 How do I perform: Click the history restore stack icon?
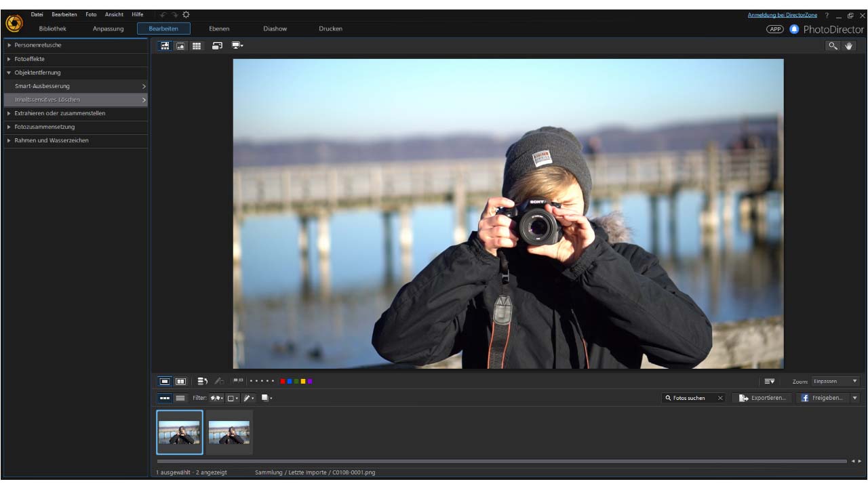pos(202,382)
